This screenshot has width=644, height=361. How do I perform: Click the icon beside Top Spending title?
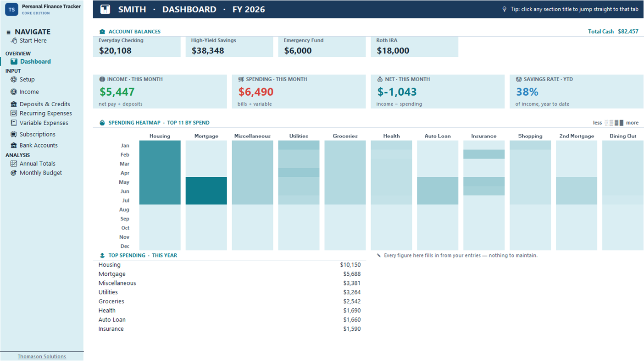[x=102, y=256]
